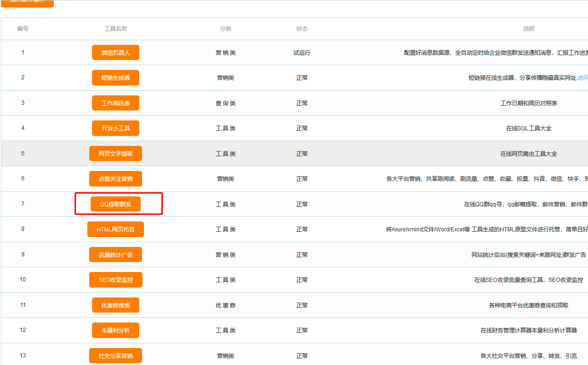Launch the 优惠券搜索 button
Viewport: 588px width, 365px height.
116,305
